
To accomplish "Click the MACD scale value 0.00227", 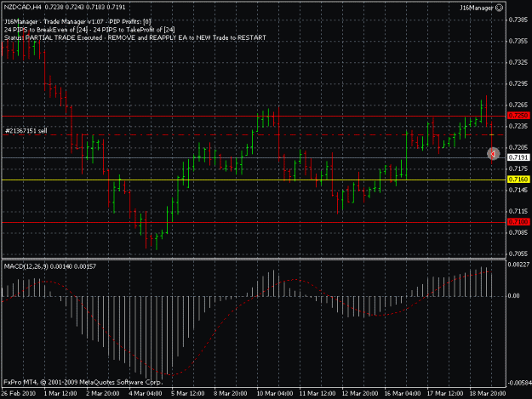I will [x=518, y=265].
